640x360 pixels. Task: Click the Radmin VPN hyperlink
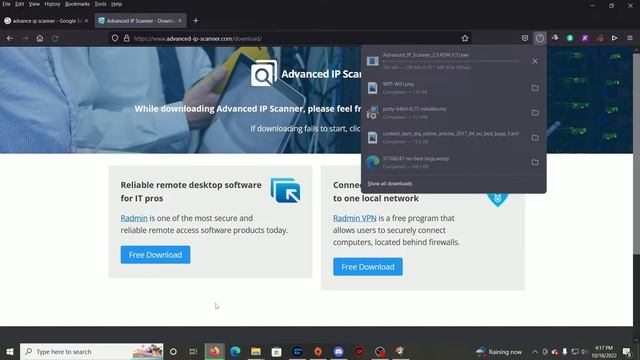355,218
